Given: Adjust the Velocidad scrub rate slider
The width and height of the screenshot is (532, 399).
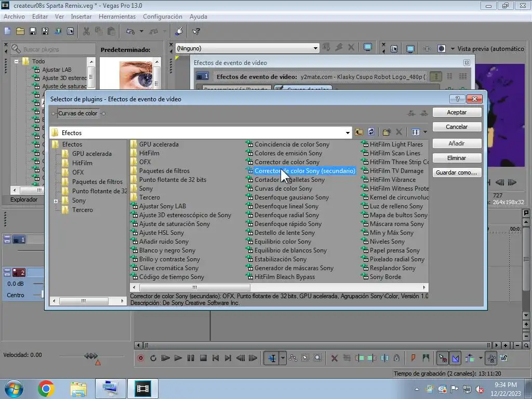Looking at the screenshot, I should 91,356.
